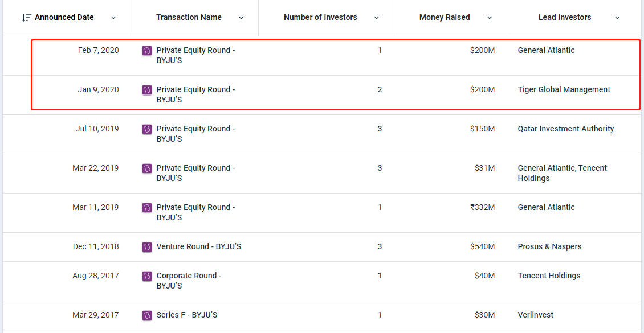Open the Tiger Global Management investor link
The image size is (644, 333).
coord(564,89)
